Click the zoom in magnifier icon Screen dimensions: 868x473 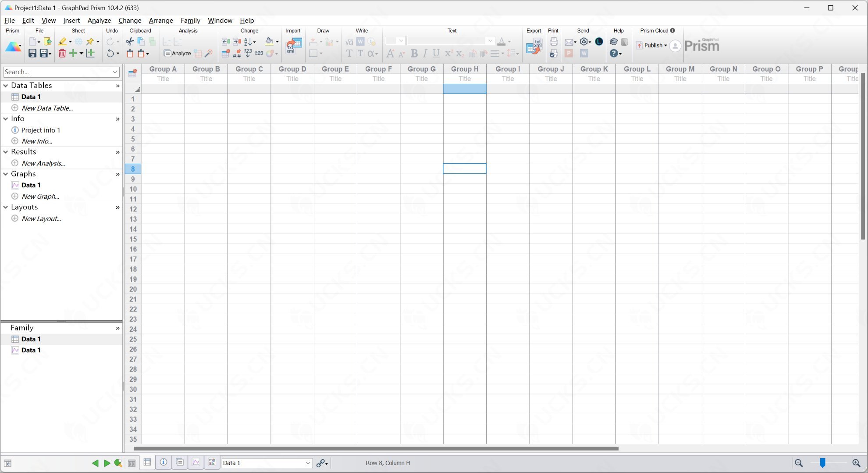coord(856,463)
